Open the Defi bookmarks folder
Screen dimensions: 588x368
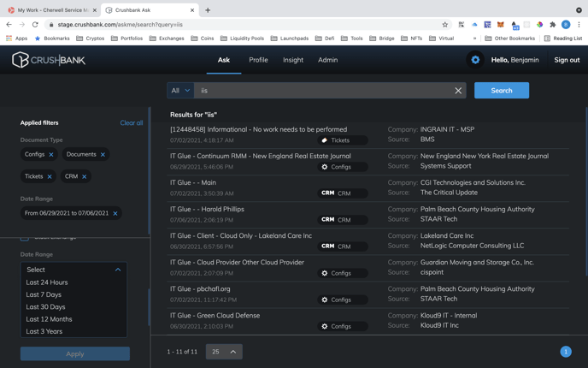pyautogui.click(x=325, y=39)
